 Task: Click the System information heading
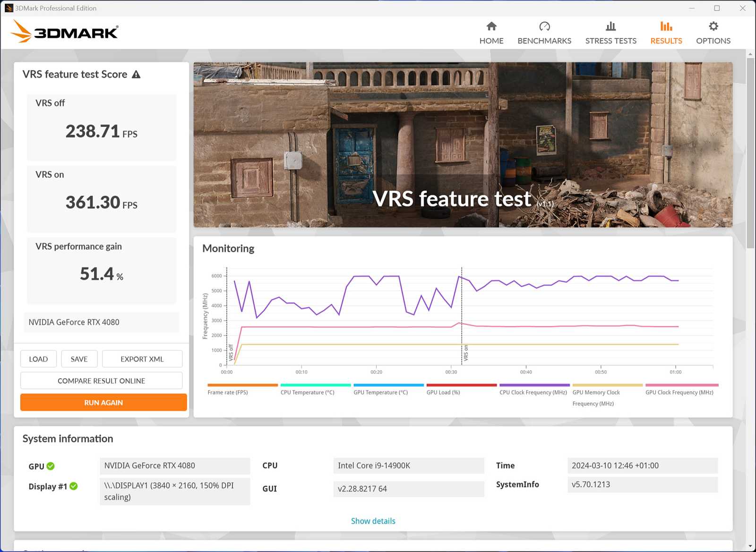coord(68,439)
